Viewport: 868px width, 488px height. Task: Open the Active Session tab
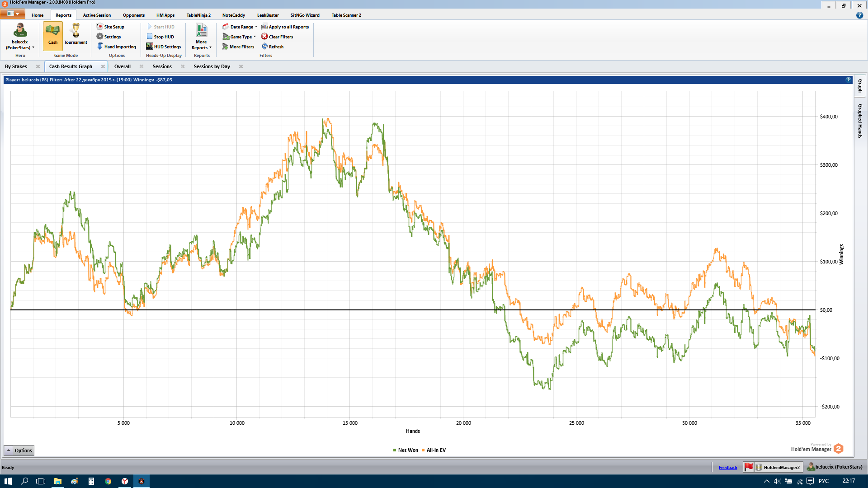pyautogui.click(x=97, y=15)
